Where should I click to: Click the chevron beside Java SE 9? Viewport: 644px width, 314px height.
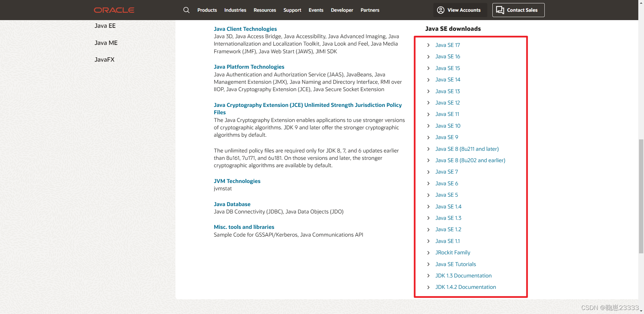(x=428, y=137)
